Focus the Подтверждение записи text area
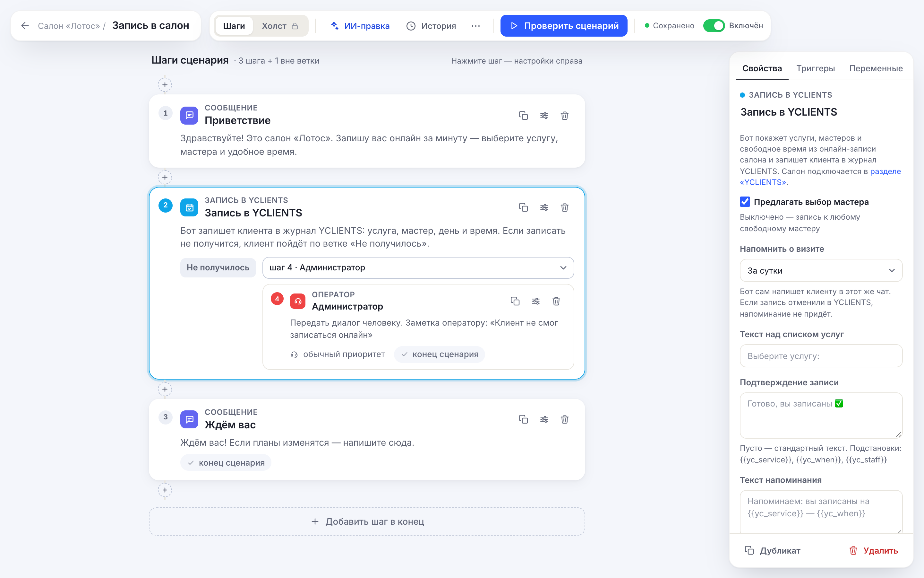The image size is (924, 578). pos(821,415)
